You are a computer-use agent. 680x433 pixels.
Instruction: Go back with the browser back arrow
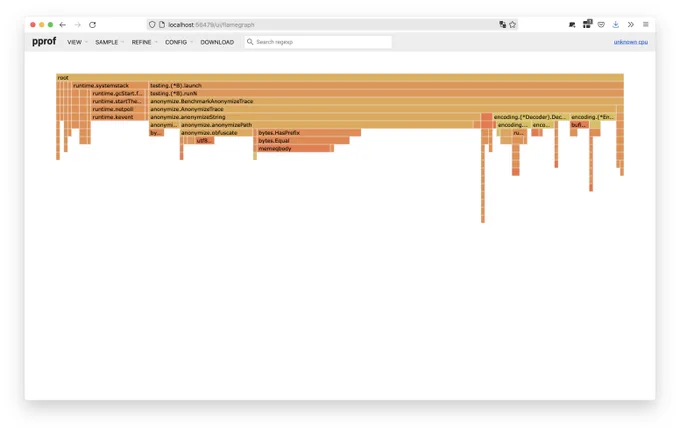tap(62, 25)
